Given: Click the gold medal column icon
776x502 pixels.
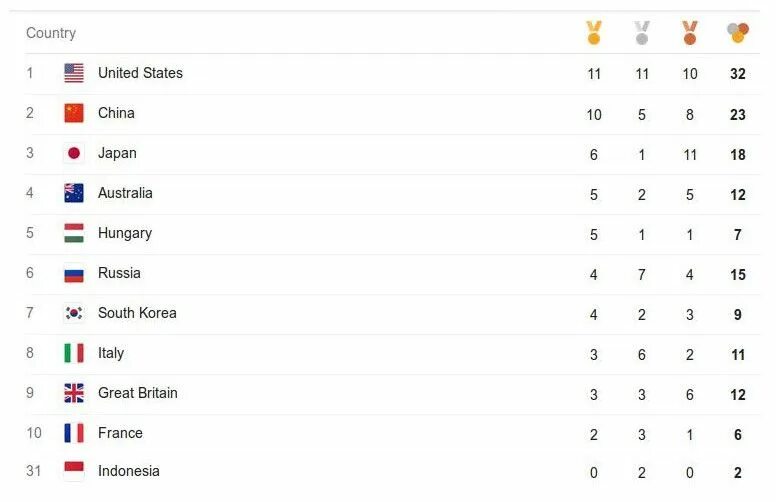Looking at the screenshot, I should point(594,33).
